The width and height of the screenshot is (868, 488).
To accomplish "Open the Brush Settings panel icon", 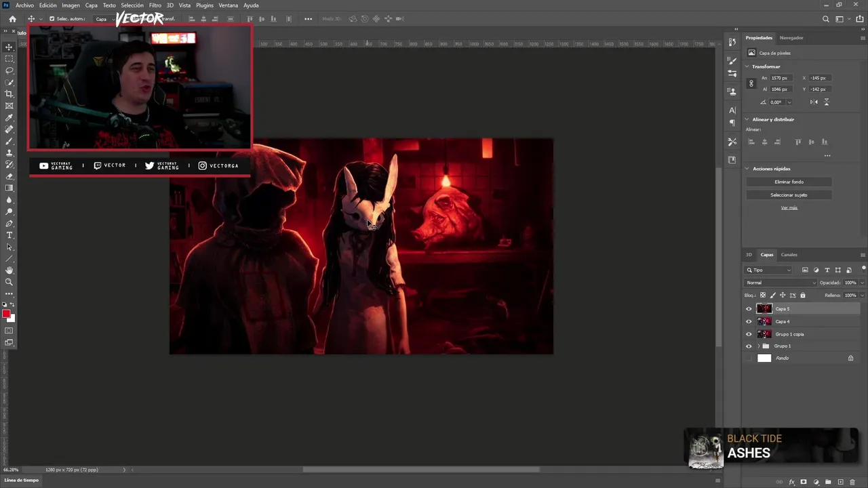I will coord(732,61).
